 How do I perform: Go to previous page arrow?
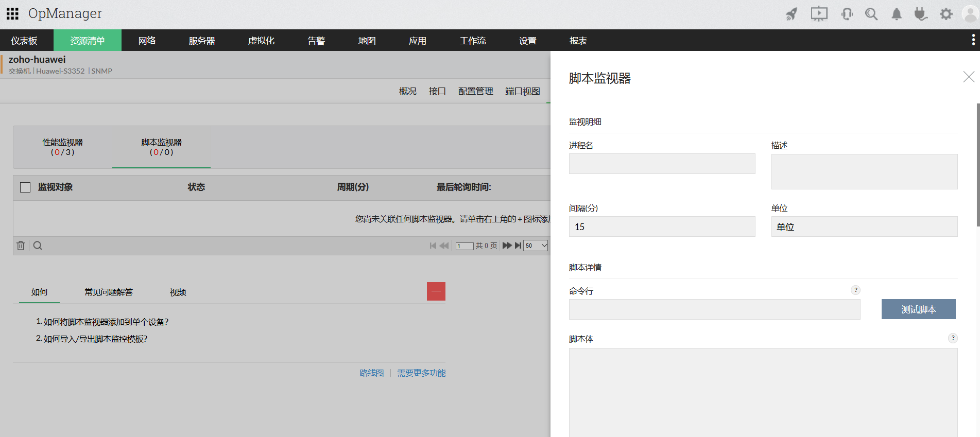click(x=444, y=246)
